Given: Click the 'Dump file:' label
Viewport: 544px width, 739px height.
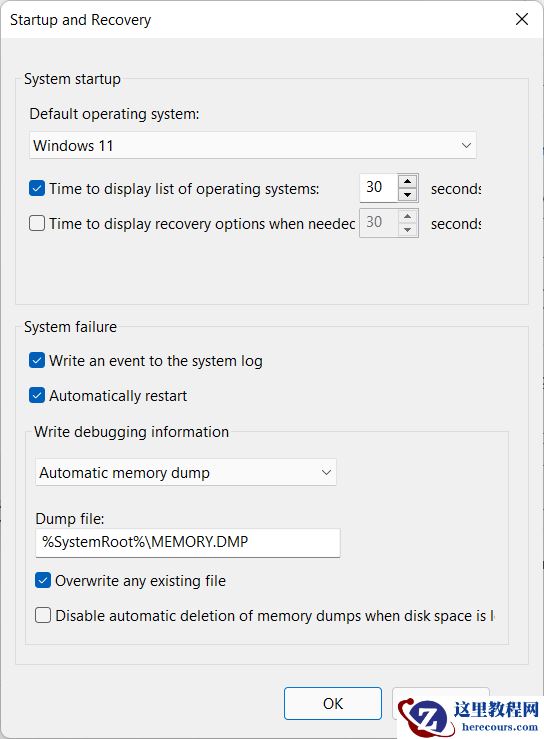Looking at the screenshot, I should tap(70, 518).
